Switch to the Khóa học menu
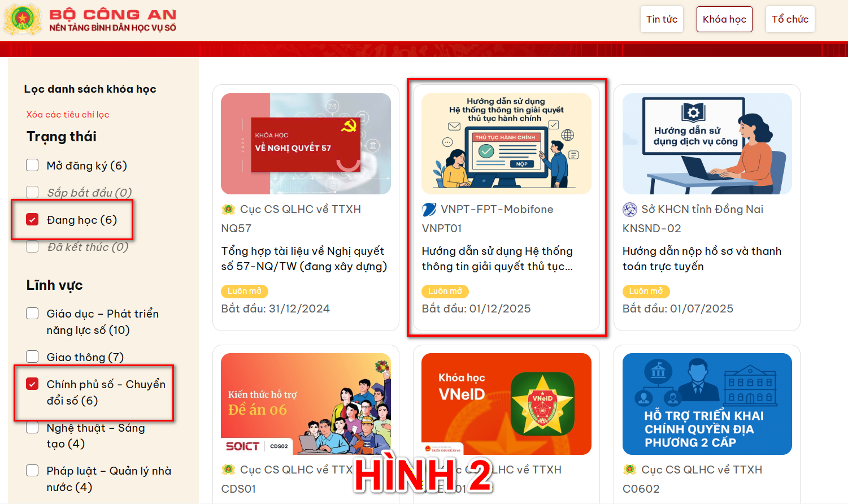The height and width of the screenshot is (504, 848). point(724,19)
